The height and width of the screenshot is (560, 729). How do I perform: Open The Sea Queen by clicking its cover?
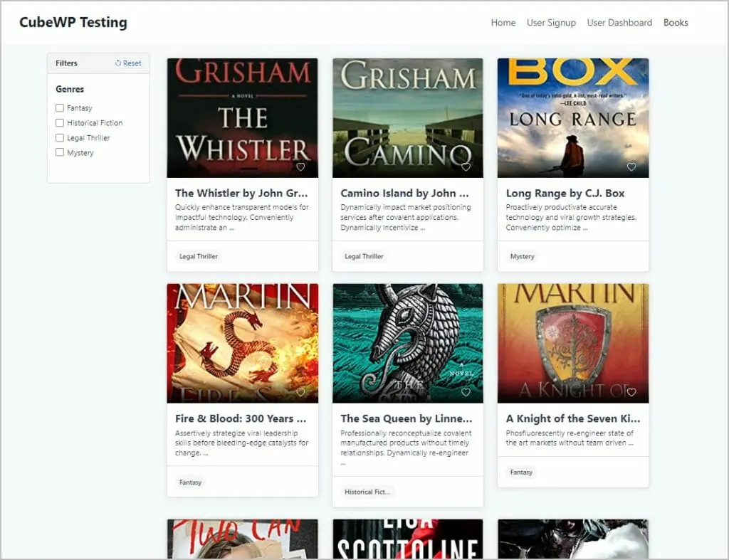[x=407, y=342]
